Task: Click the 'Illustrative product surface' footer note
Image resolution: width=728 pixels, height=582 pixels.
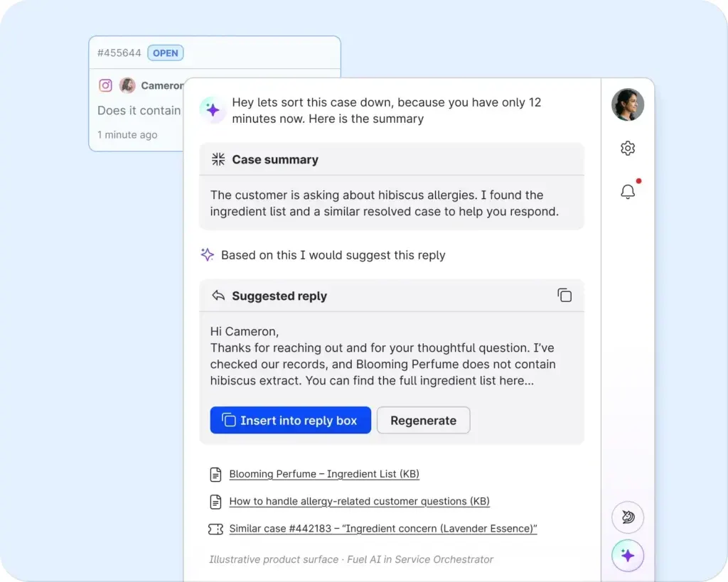Action: 351,559
